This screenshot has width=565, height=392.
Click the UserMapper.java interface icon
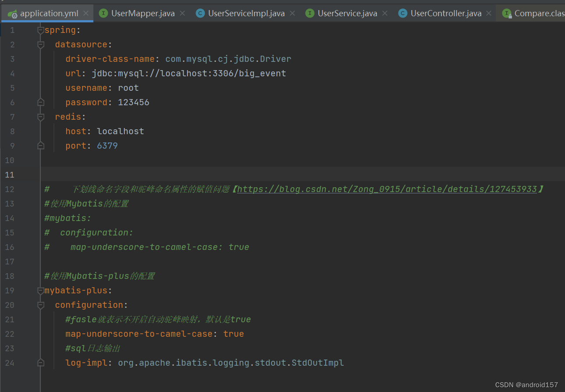(103, 13)
